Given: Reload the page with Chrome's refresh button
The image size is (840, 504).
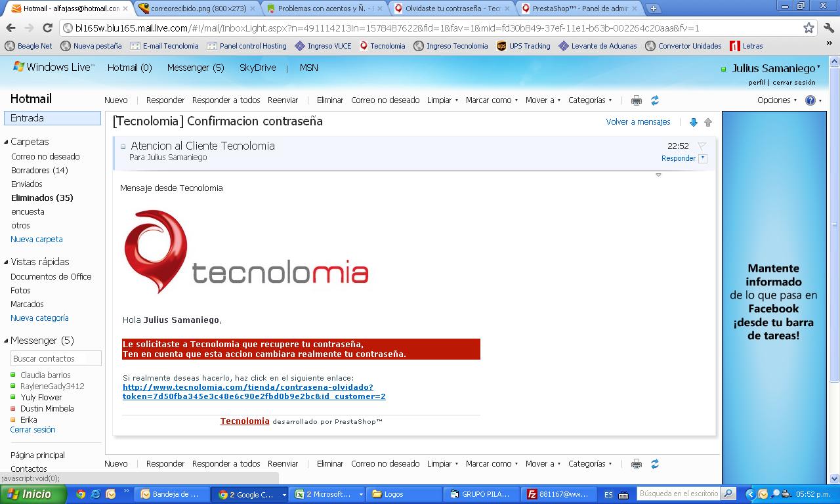Looking at the screenshot, I should tap(47, 28).
